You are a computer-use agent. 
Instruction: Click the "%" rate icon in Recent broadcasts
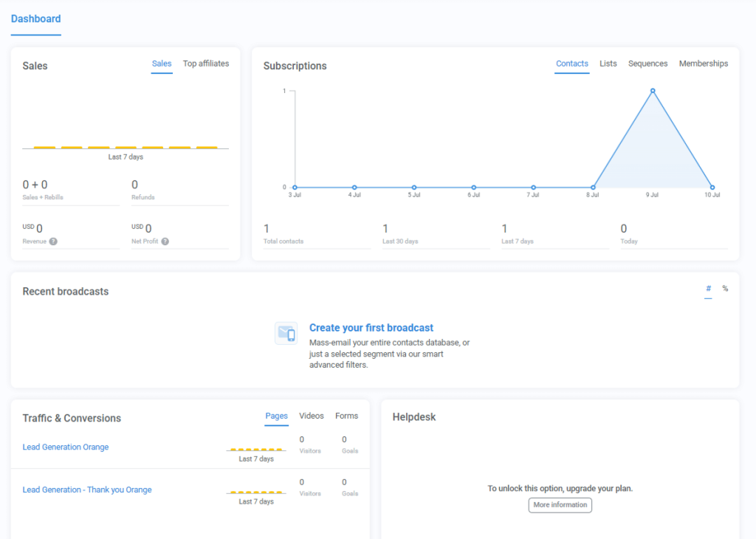(x=724, y=289)
